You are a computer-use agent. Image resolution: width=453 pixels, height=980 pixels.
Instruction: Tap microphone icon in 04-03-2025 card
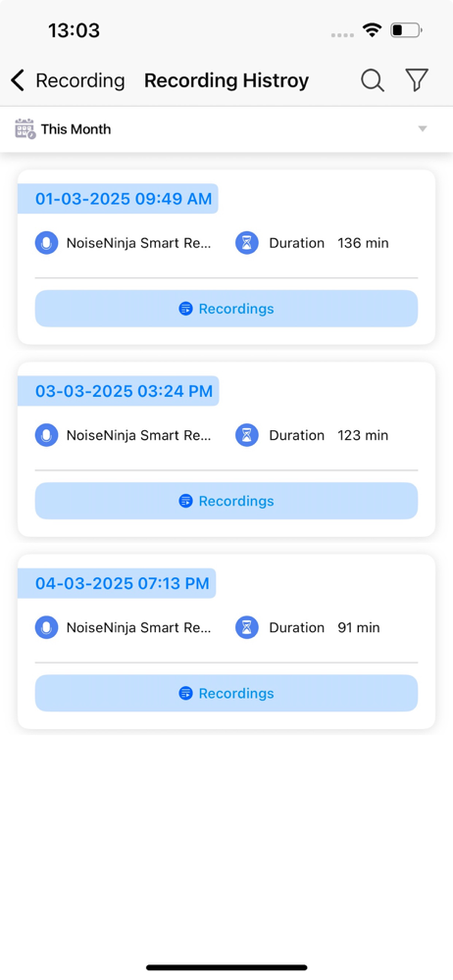coord(46,627)
